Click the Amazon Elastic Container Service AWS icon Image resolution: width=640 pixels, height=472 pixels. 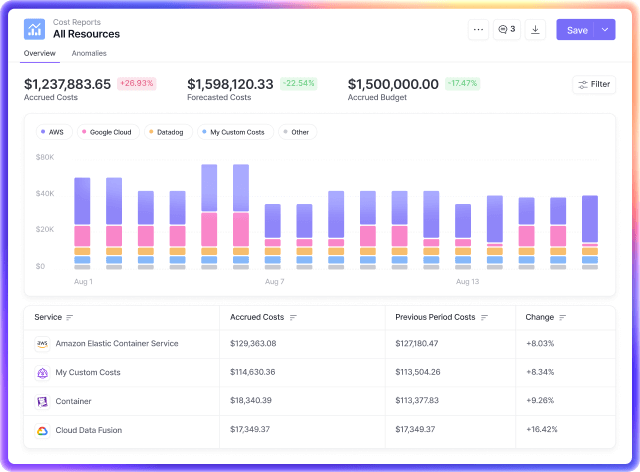[42, 343]
